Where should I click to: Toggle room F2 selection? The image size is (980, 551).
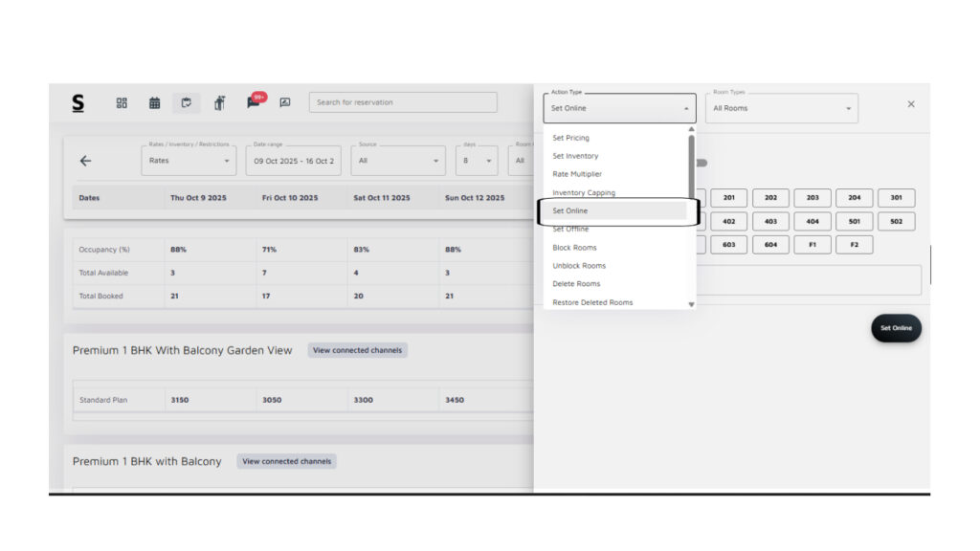[854, 245]
